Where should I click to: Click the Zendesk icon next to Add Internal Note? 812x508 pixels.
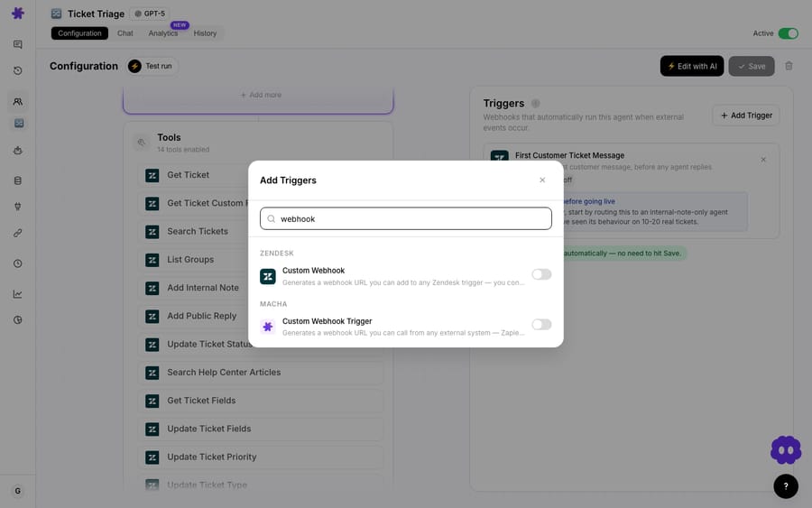(x=152, y=288)
